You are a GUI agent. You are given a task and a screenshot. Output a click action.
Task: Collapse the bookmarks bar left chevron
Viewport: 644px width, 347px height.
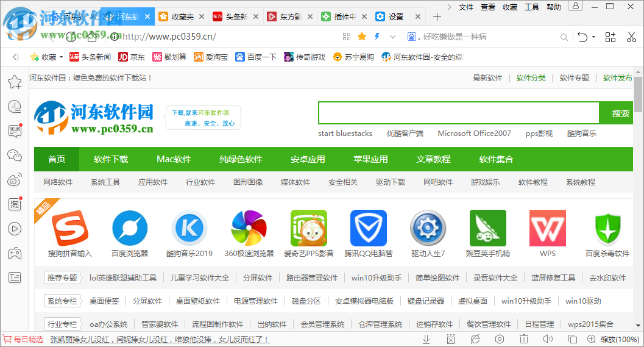coord(16,57)
